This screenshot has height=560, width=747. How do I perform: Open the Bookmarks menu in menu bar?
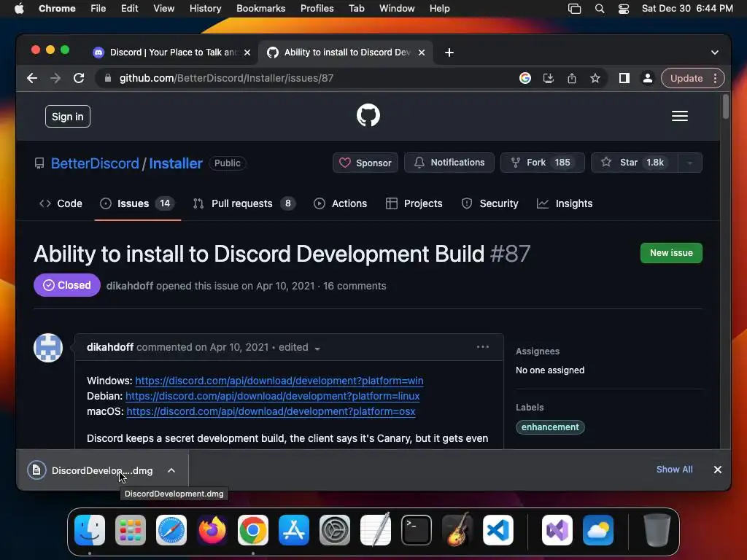[260, 9]
